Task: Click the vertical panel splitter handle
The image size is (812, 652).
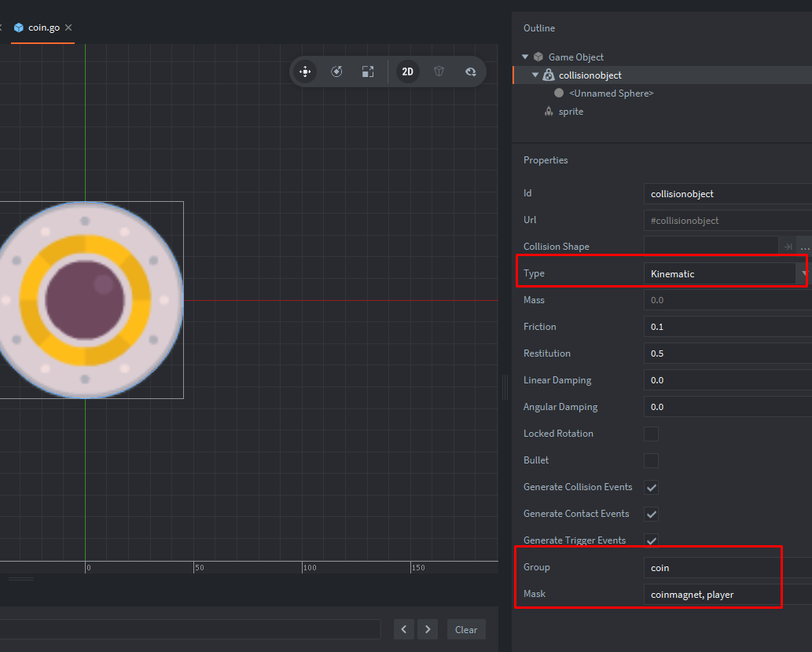Action: pos(505,387)
